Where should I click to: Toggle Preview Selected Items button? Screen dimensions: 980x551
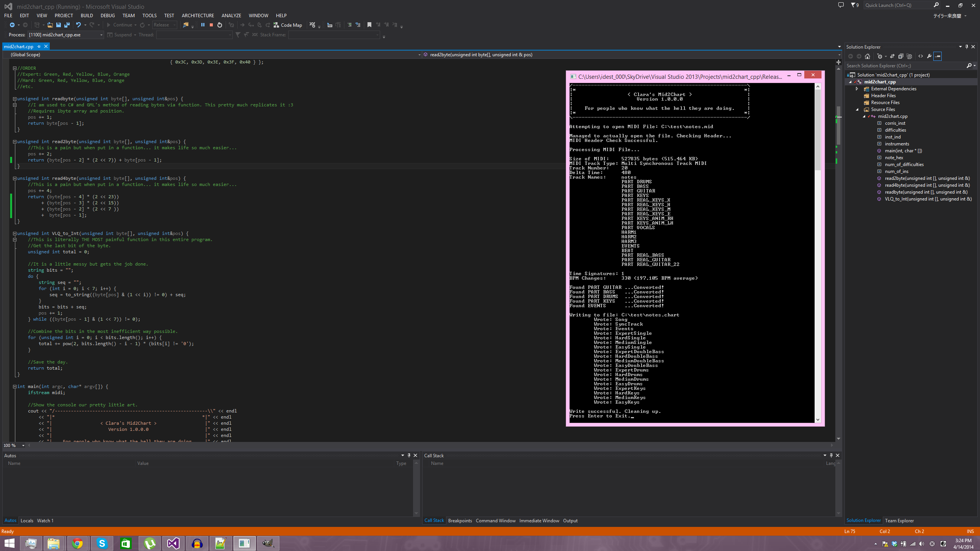tap(938, 56)
